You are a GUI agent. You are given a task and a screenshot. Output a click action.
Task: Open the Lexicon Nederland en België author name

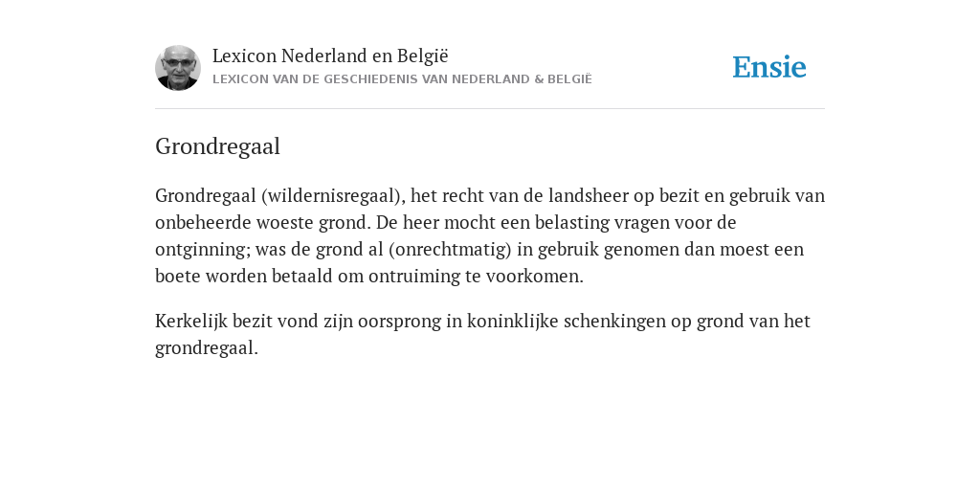point(330,56)
